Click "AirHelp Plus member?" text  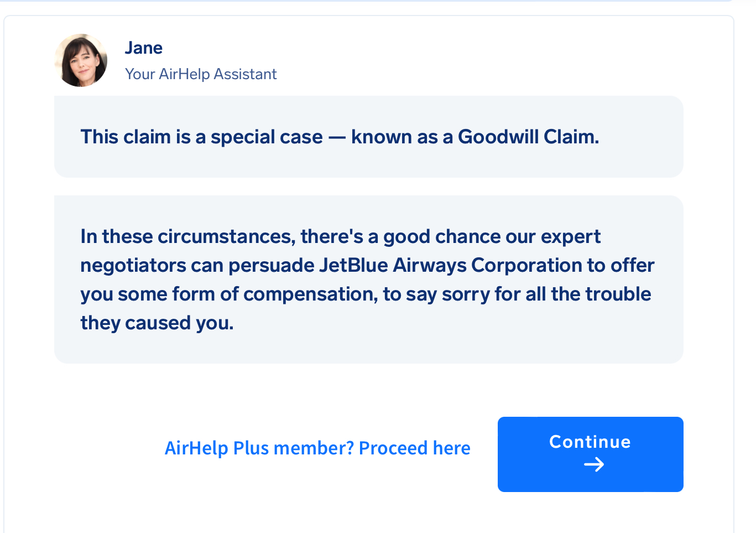pyautogui.click(x=259, y=448)
